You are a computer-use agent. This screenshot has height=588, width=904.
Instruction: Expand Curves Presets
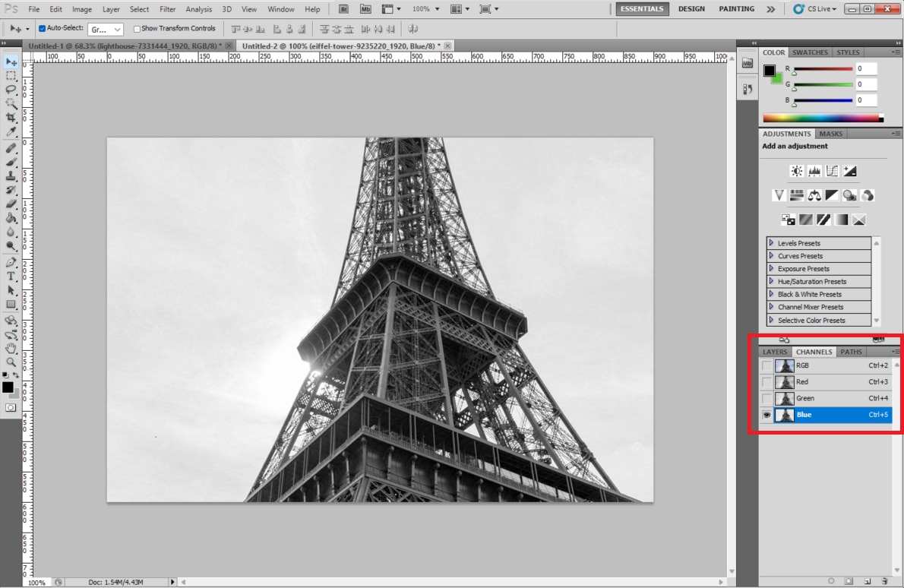771,255
